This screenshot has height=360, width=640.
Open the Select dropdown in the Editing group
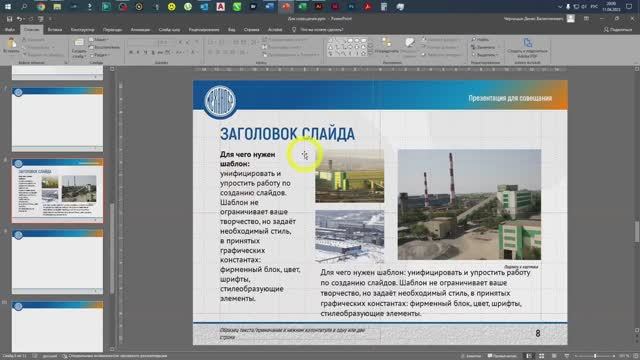click(x=484, y=55)
